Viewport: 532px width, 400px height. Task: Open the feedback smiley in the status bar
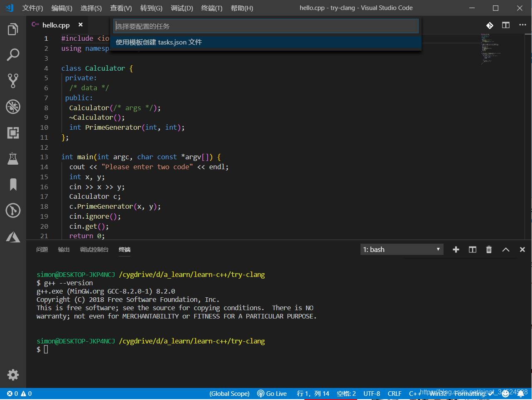(505, 393)
